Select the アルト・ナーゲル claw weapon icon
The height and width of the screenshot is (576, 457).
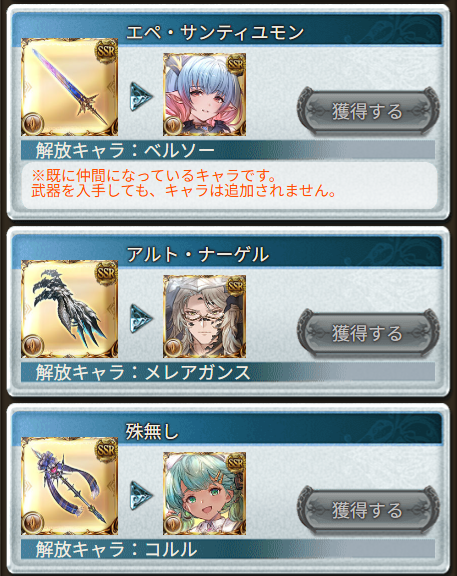pyautogui.click(x=69, y=309)
